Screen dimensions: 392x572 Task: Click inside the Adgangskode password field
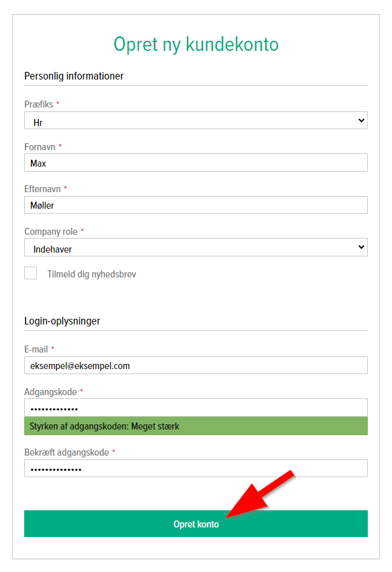tap(195, 408)
